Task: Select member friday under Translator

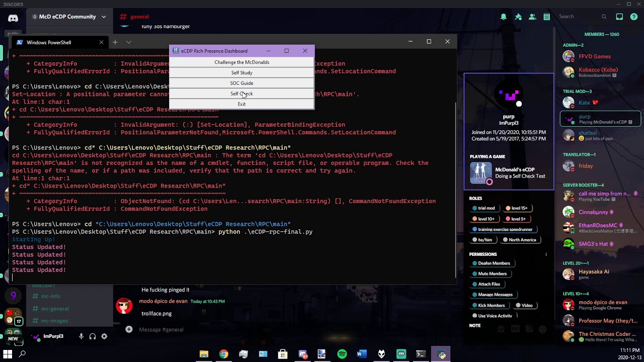Action: coord(601,166)
